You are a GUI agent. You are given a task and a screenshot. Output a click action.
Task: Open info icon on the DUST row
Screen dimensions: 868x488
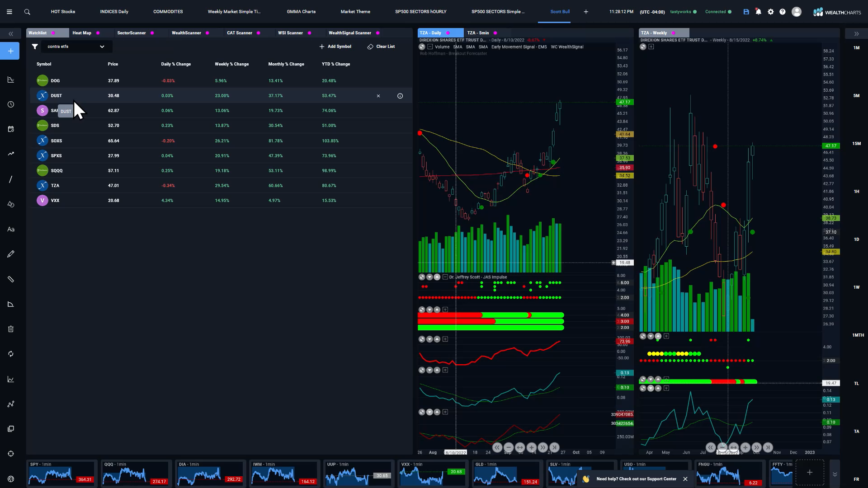400,96
